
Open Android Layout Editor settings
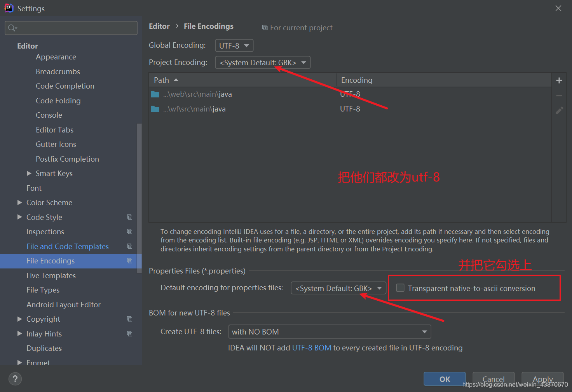[63, 305]
